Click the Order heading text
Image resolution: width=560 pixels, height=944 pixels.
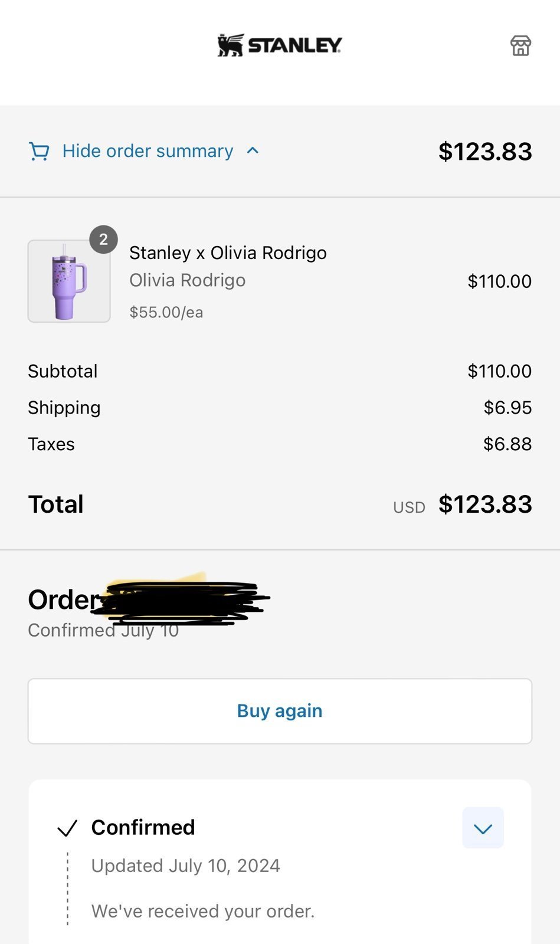pyautogui.click(x=64, y=600)
